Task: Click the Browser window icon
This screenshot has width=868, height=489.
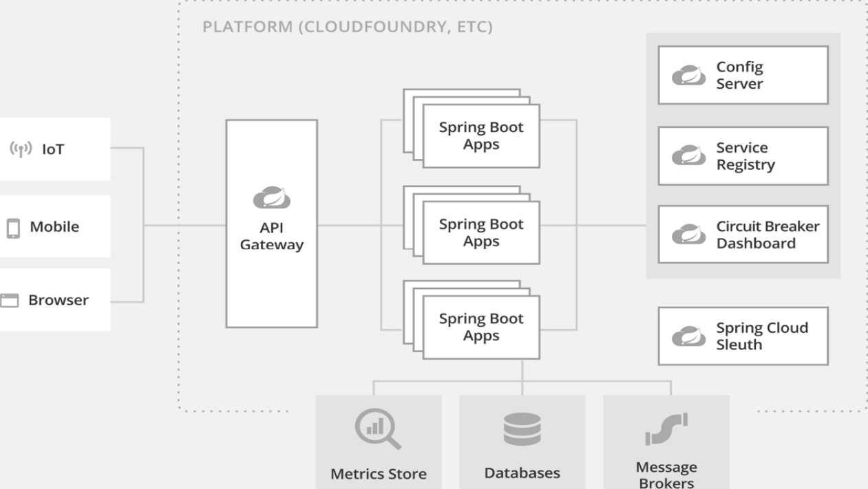Action: pos(9,301)
